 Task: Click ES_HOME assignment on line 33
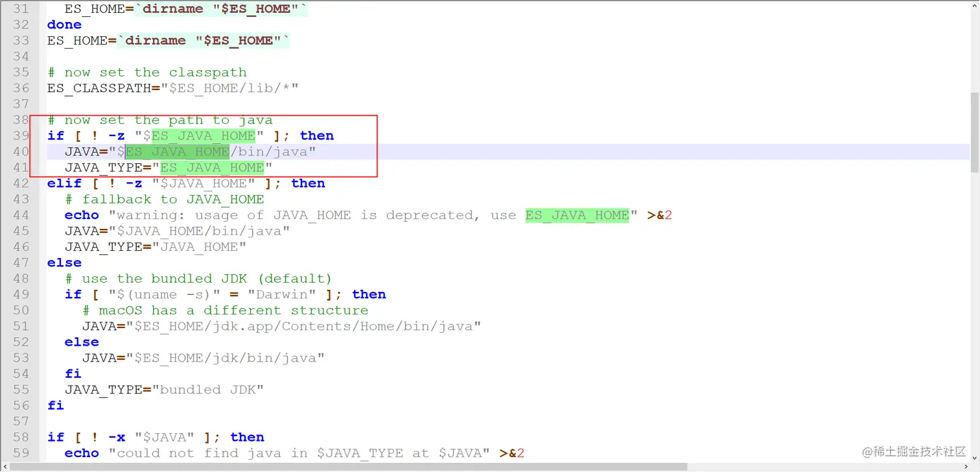click(169, 40)
